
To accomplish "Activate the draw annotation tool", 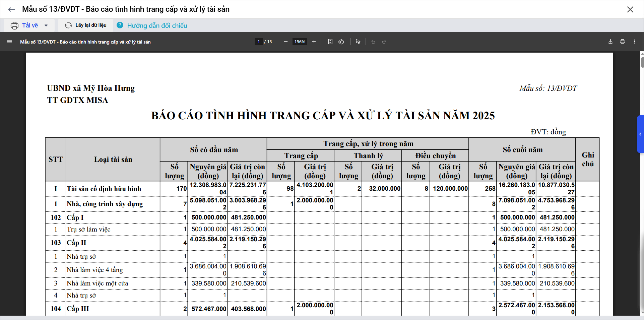I will [358, 42].
